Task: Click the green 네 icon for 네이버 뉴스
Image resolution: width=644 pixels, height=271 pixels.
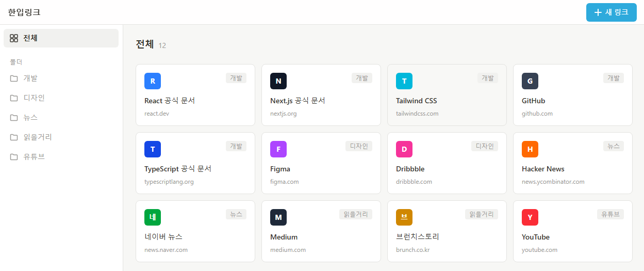Action: 153,217
